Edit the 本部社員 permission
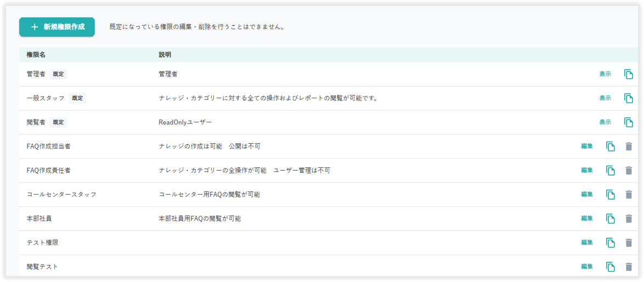The width and height of the screenshot is (644, 282). tap(587, 219)
